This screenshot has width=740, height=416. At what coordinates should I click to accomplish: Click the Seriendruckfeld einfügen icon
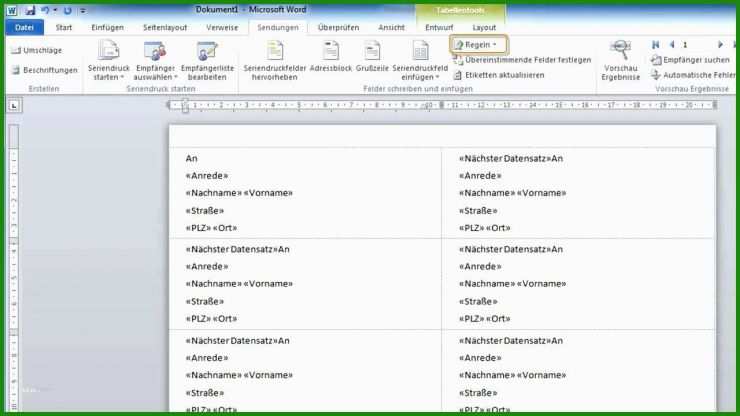(x=420, y=51)
